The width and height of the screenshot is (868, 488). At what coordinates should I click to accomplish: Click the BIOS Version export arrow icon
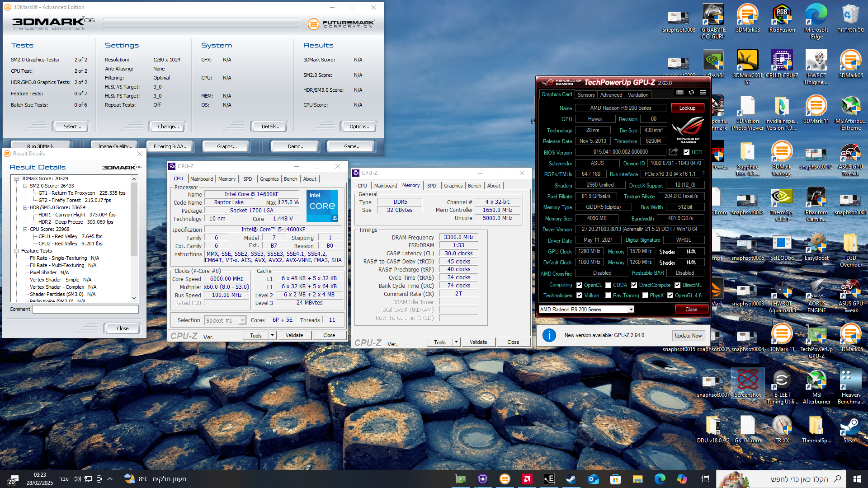click(x=674, y=152)
